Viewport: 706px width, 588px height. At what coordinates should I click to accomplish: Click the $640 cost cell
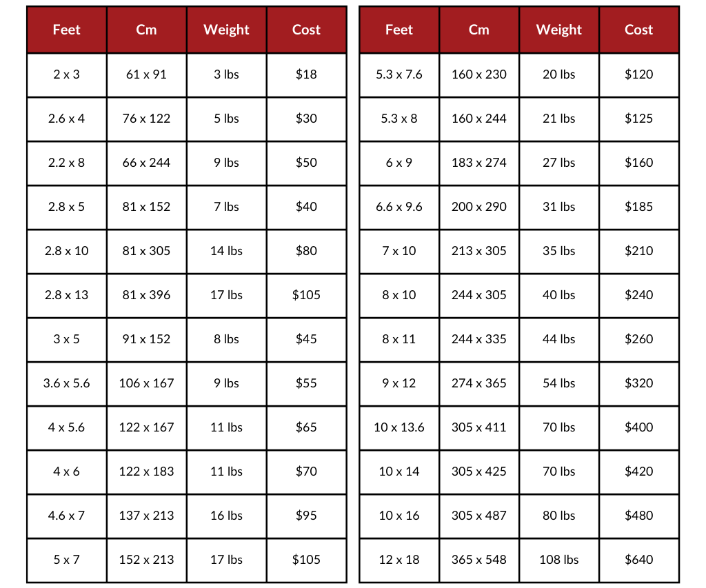click(x=638, y=560)
